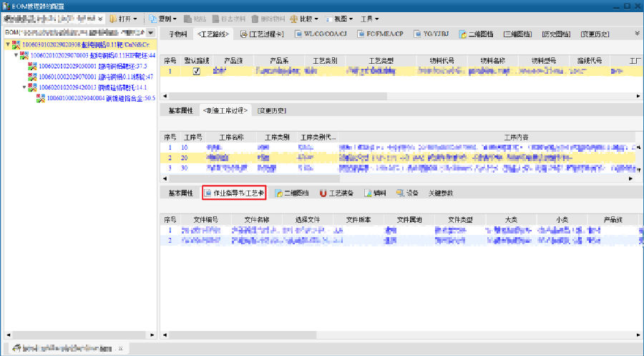This screenshot has height=356, width=644.
Task: Open the FC/FMEA/CP document tab icon
Action: tap(361, 34)
